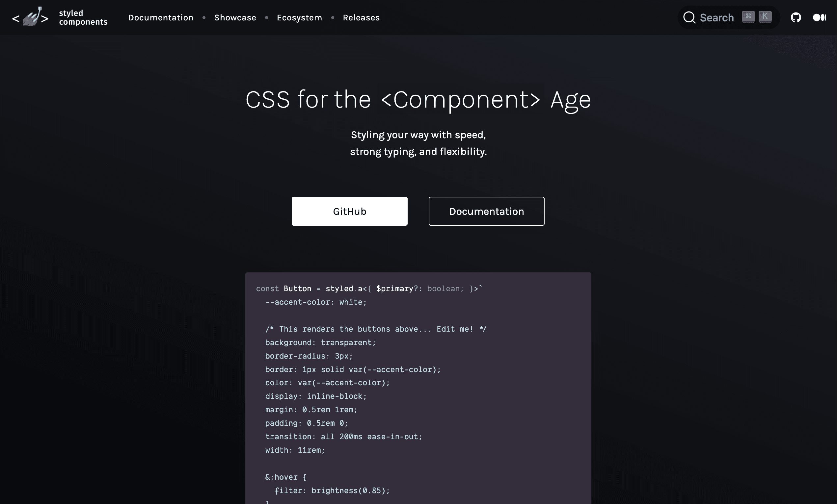This screenshot has width=837, height=504.
Task: Click the Command key shortcut badge
Action: click(x=748, y=17)
